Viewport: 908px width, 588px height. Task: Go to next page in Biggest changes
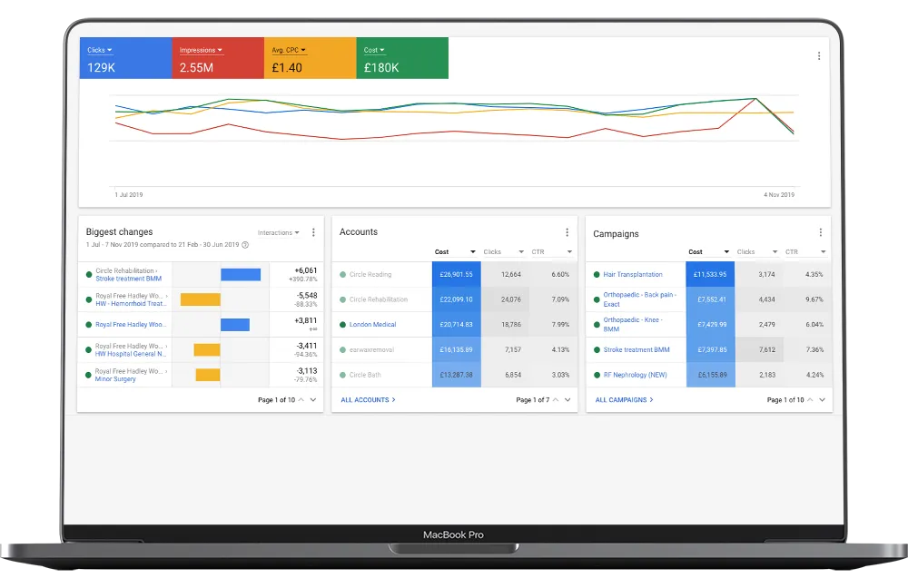coord(313,399)
